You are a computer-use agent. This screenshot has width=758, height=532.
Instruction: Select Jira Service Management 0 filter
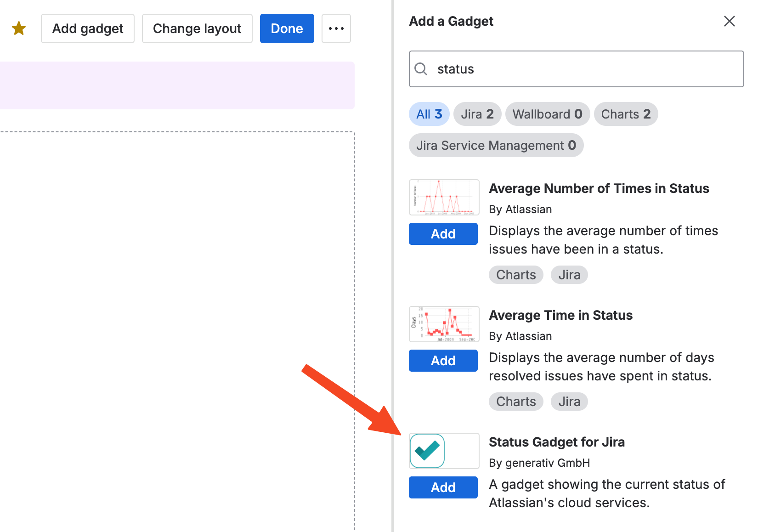(496, 146)
